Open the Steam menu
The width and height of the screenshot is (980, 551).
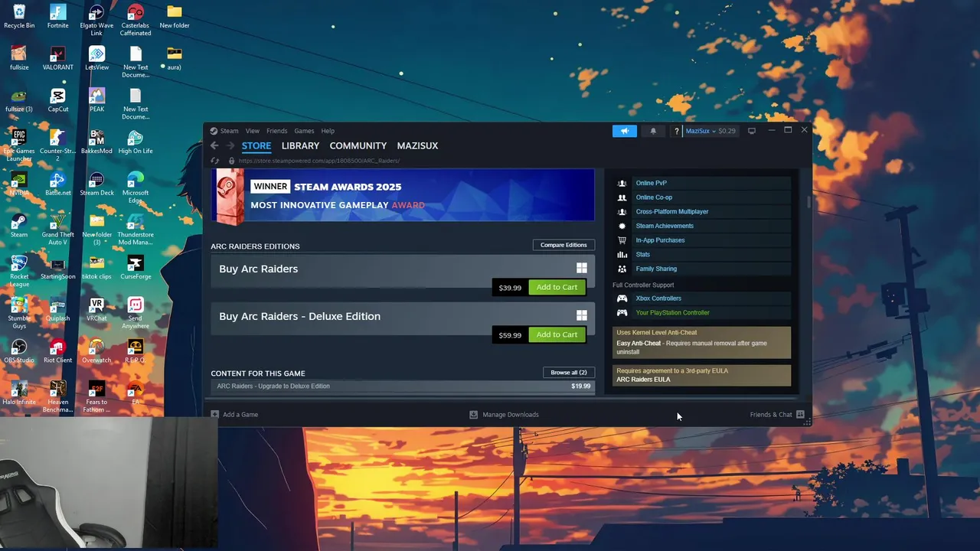click(229, 131)
